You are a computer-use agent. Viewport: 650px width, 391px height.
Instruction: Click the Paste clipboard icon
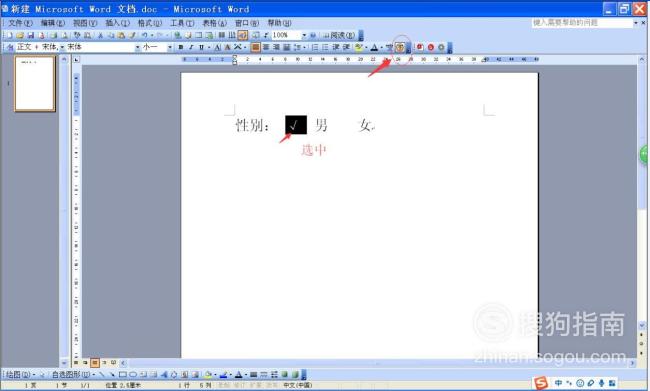(121, 35)
